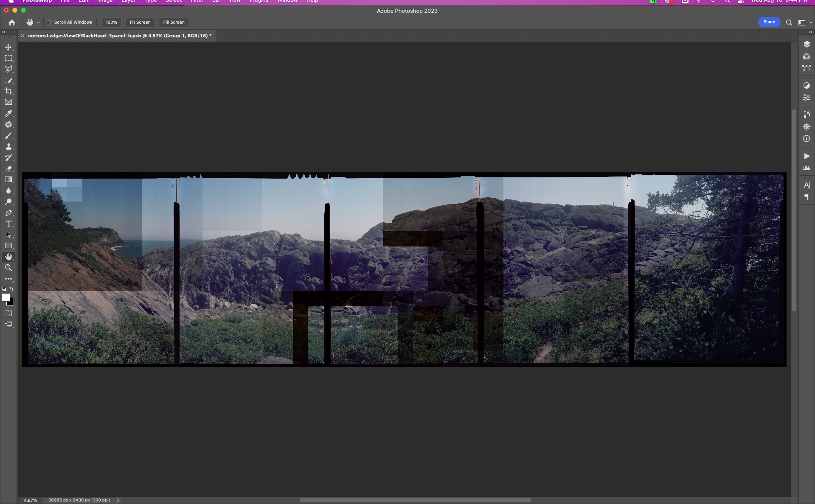Screen dimensions: 815x504
Task: Open the Character panel
Action: point(806,185)
